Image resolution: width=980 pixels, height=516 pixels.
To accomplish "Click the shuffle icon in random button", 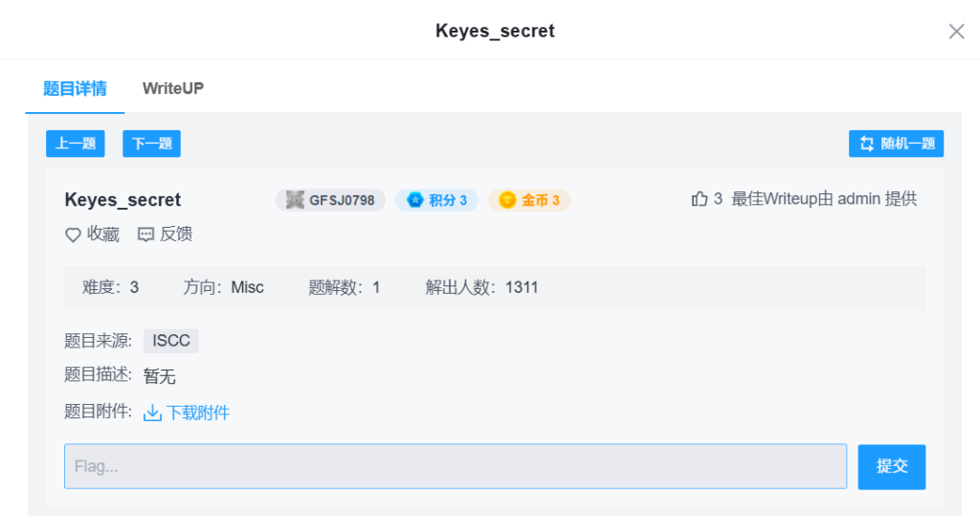I will (x=867, y=144).
